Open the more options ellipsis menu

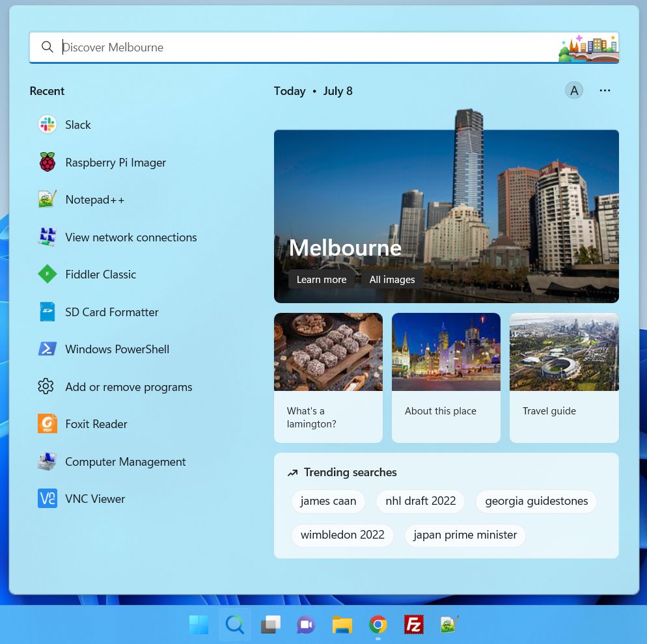[605, 90]
